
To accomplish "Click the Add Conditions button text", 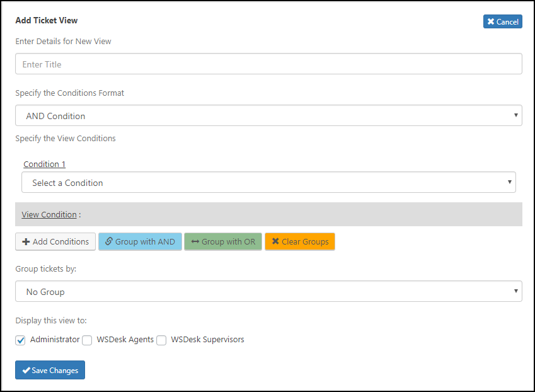I will [60, 242].
